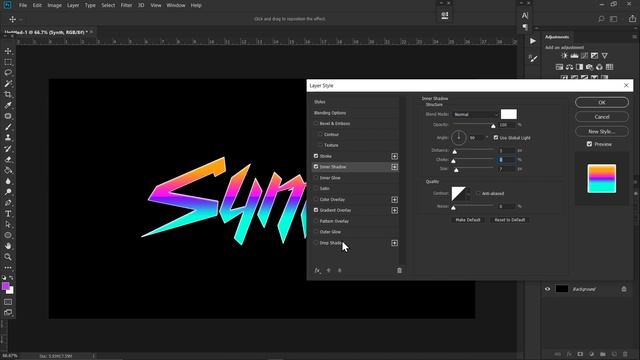Add another Inner Shadow with plus button

click(394, 167)
